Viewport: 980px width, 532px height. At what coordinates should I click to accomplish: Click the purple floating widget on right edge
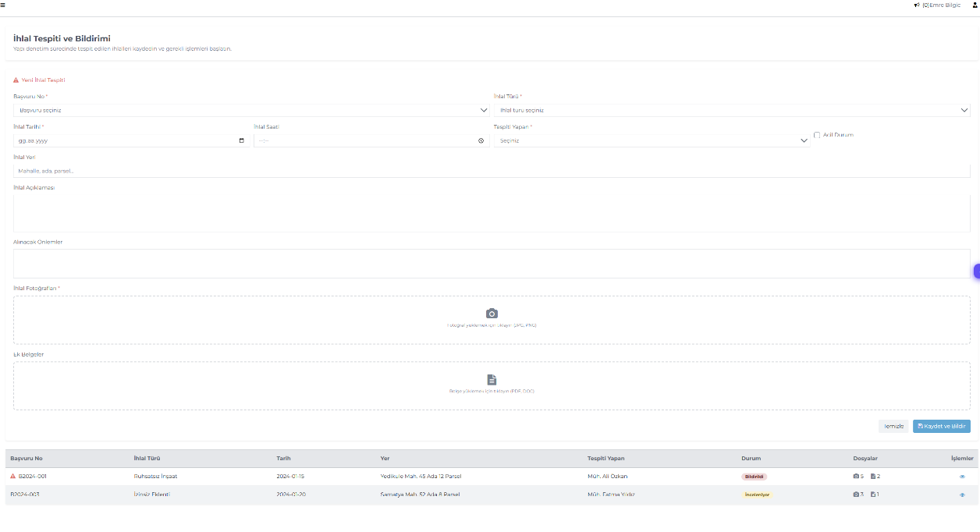976,271
